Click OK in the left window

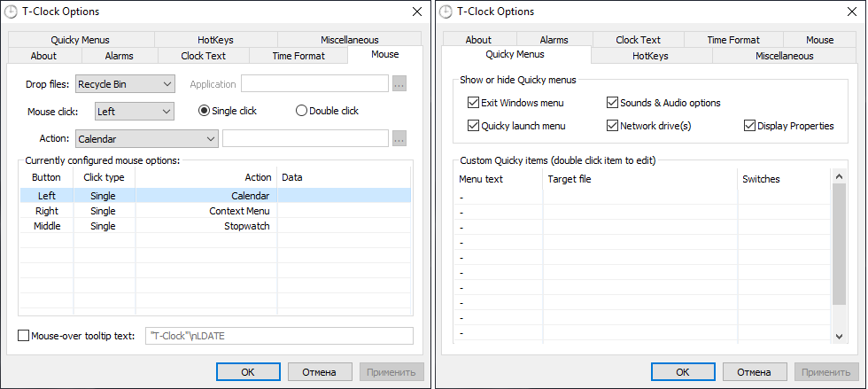click(248, 372)
